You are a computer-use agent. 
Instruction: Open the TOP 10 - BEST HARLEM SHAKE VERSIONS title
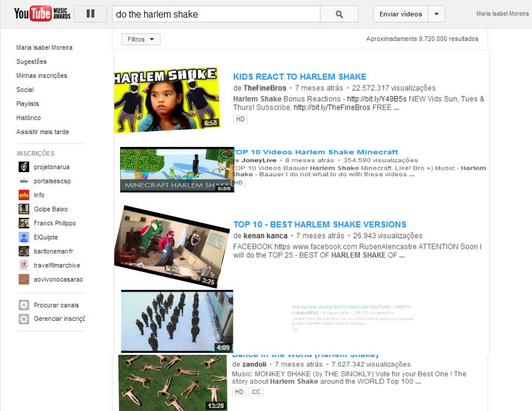(x=319, y=224)
